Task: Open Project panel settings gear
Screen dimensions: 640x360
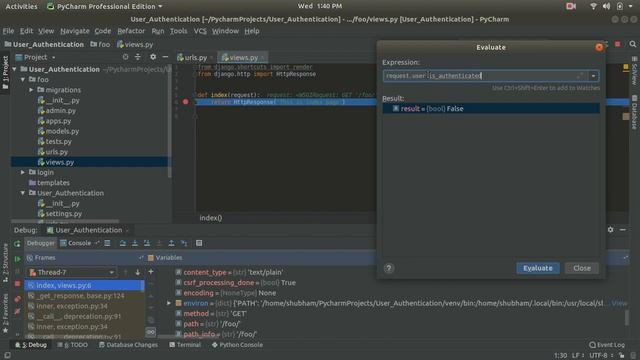Action: 153,57
